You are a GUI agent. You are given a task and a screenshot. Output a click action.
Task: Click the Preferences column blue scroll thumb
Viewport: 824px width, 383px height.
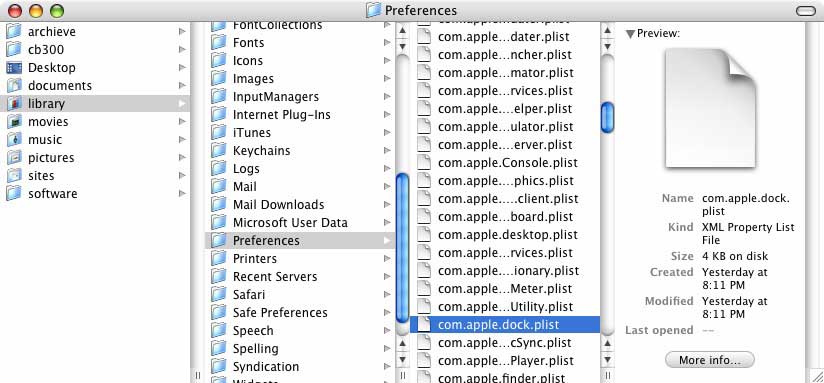click(x=607, y=117)
